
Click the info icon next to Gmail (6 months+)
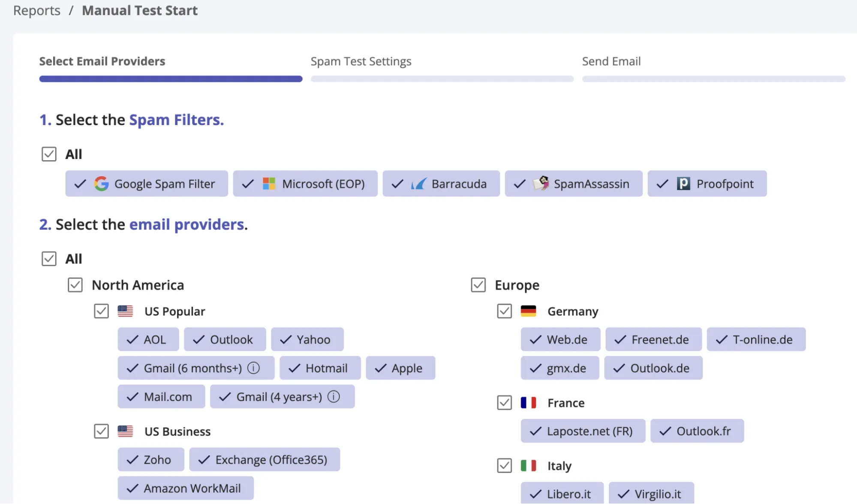pos(254,368)
